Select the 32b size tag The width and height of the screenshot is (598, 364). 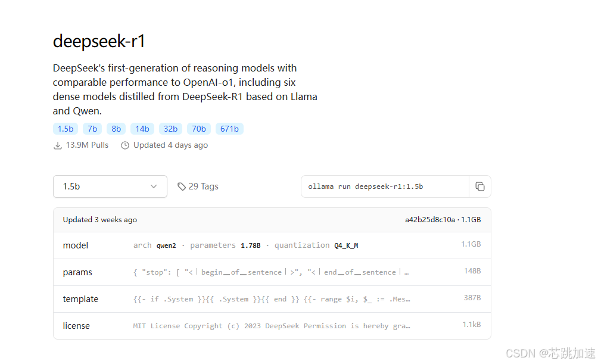[x=170, y=129]
